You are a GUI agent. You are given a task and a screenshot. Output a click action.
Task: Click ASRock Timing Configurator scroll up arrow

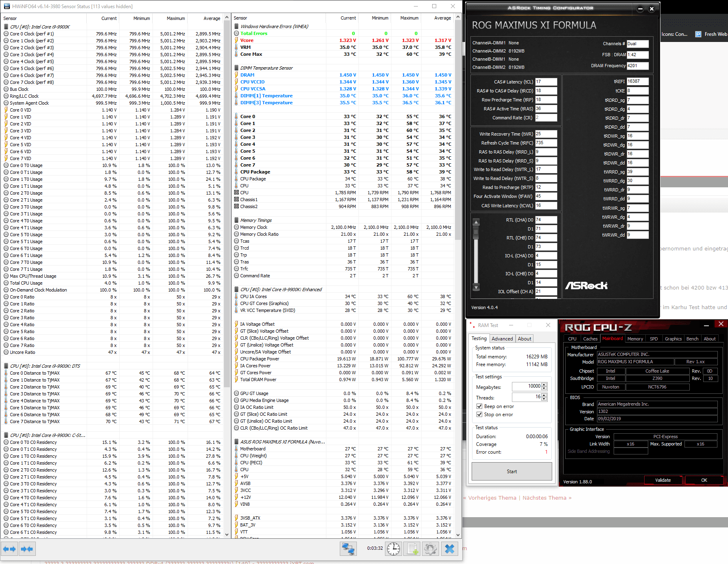[476, 222]
